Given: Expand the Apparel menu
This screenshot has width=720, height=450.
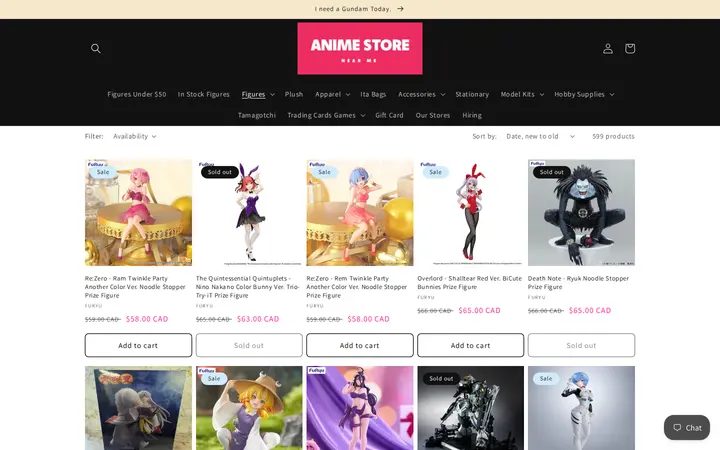Looking at the screenshot, I should point(332,94).
